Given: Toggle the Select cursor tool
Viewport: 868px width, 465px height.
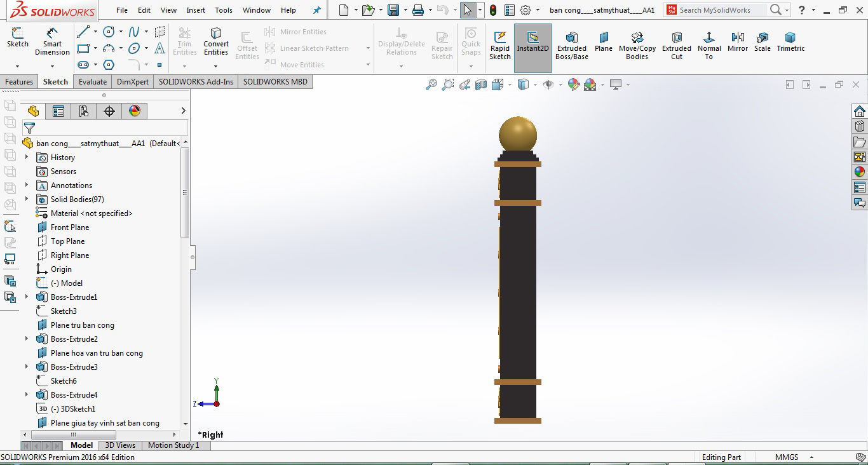Looking at the screenshot, I should pyautogui.click(x=468, y=10).
